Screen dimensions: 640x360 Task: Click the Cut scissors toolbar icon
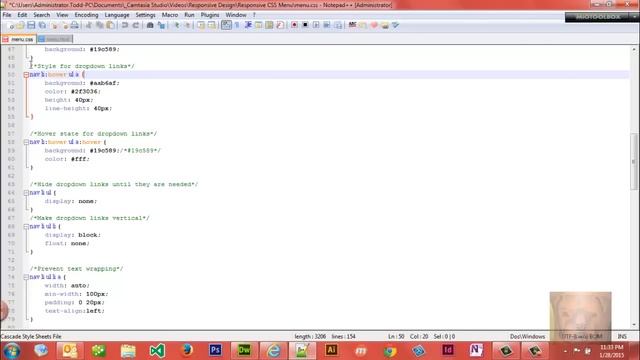point(89,25)
